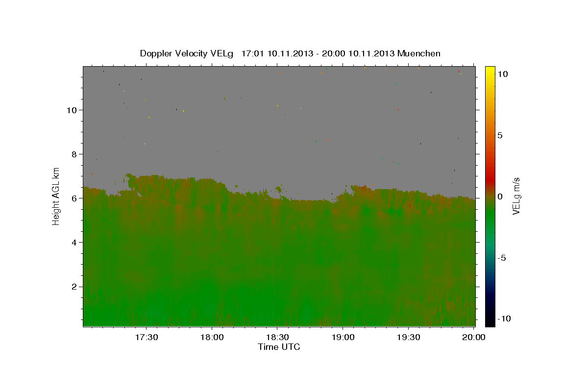The height and width of the screenshot is (392, 588).
Task: Click the 'VELg m/s' colorbar title
Action: [516, 196]
